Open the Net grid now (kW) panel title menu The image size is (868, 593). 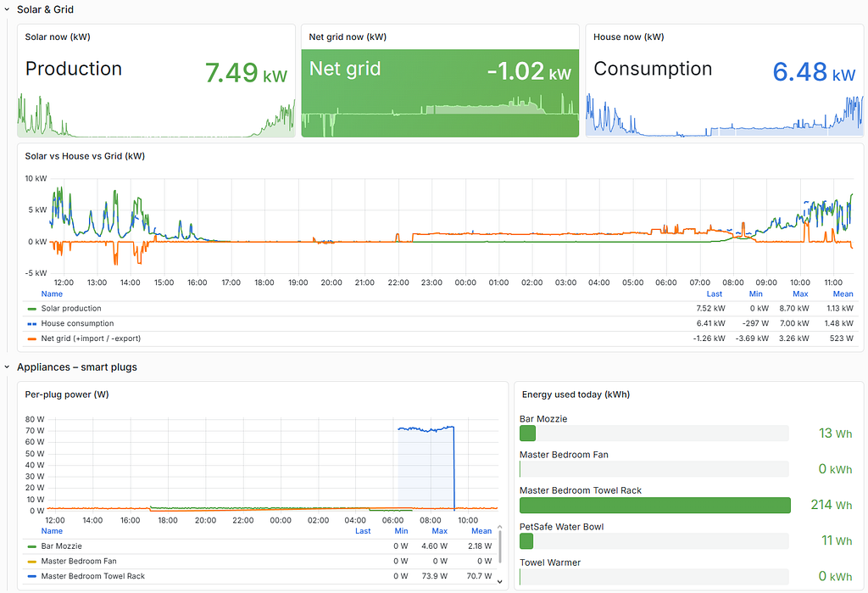tap(348, 37)
